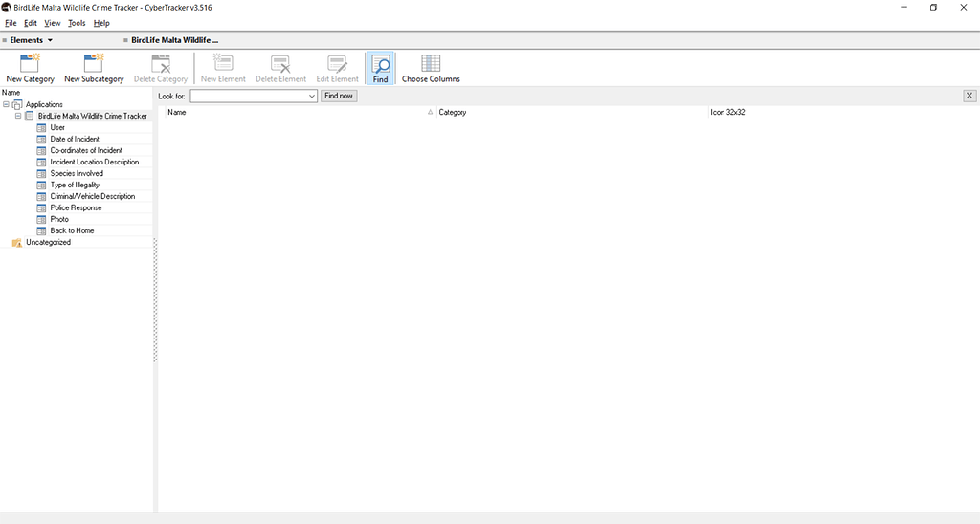
Task: Collapse the BirdLife Malta Wildlife Crime Tracker node
Action: (x=18, y=116)
